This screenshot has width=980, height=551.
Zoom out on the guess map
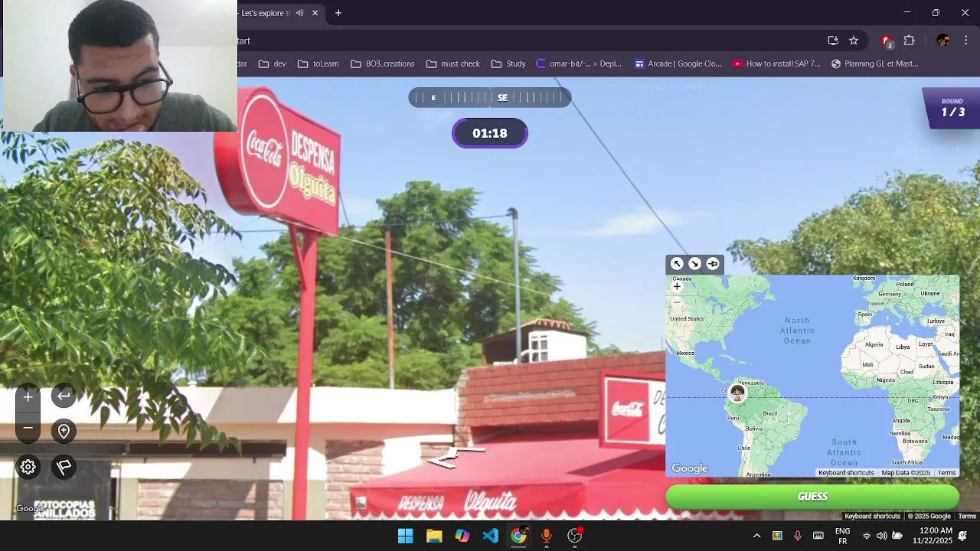[x=677, y=303]
